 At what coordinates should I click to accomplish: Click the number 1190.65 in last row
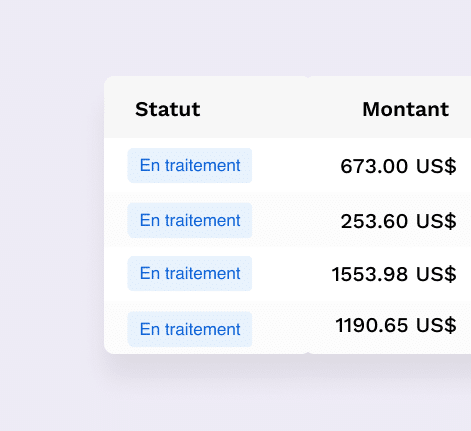[371, 325]
